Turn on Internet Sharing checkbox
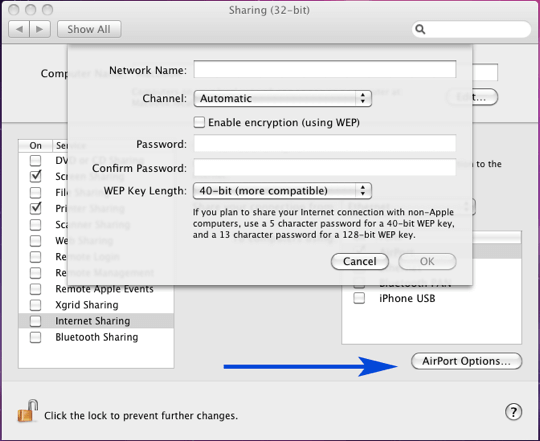The width and height of the screenshot is (540, 441). [35, 321]
